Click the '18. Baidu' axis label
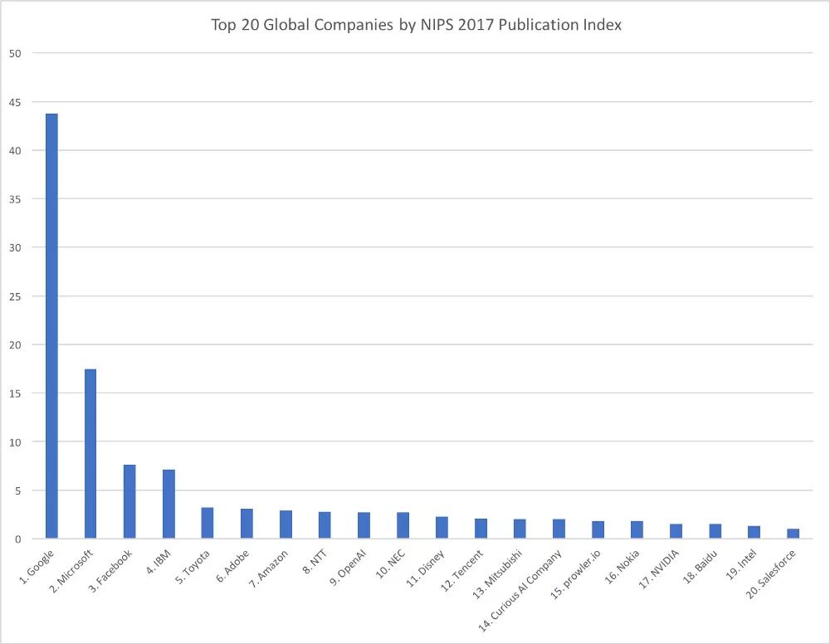 [701, 567]
